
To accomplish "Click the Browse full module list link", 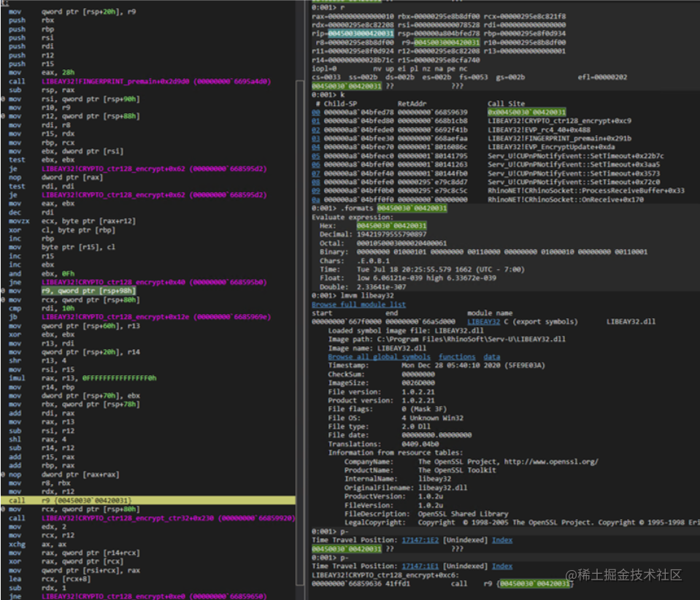I will [x=358, y=304].
